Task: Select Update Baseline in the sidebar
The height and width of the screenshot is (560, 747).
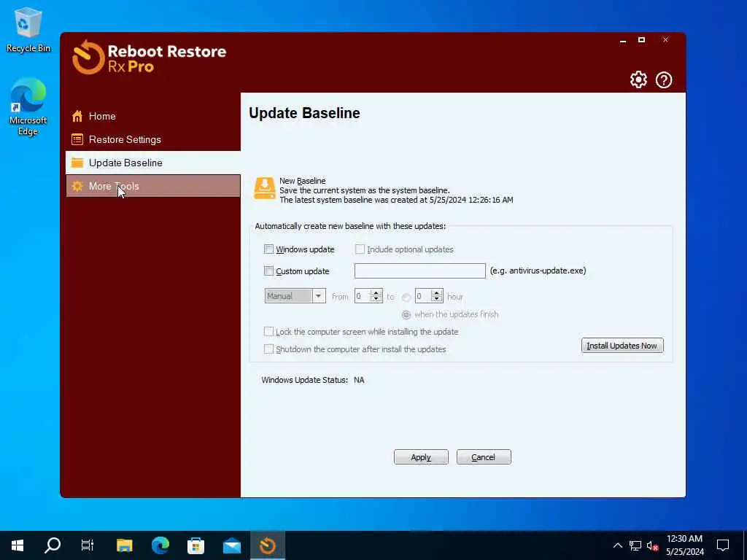Action: pos(153,163)
